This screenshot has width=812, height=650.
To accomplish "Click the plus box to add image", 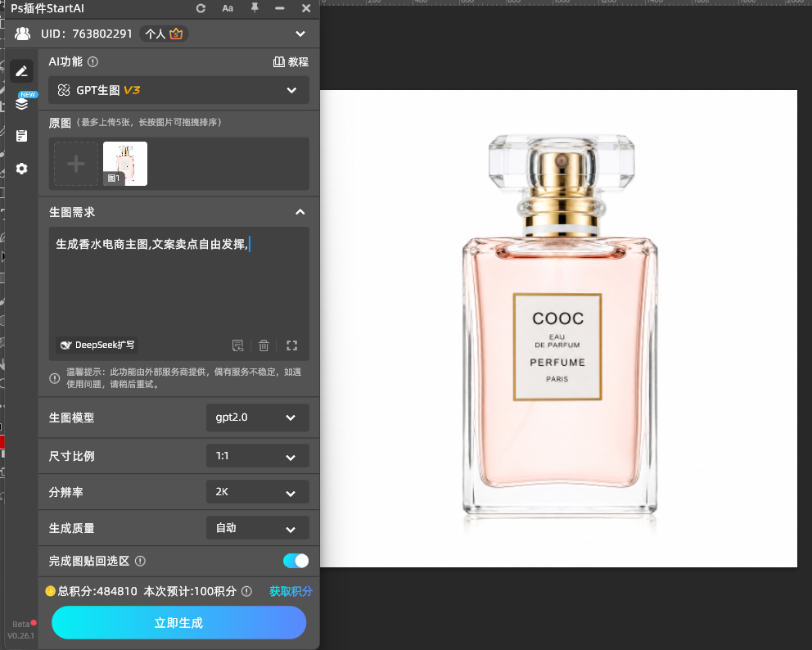I will 76,164.
